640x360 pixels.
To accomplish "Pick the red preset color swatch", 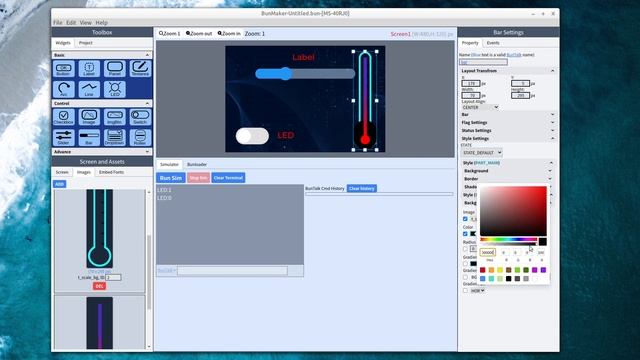I will [x=483, y=270].
